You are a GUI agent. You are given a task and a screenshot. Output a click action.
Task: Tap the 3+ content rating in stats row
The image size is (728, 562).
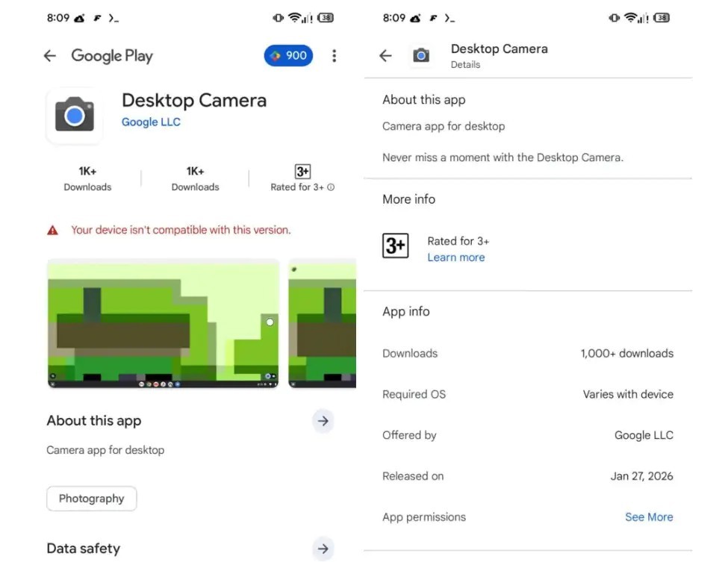tap(302, 172)
